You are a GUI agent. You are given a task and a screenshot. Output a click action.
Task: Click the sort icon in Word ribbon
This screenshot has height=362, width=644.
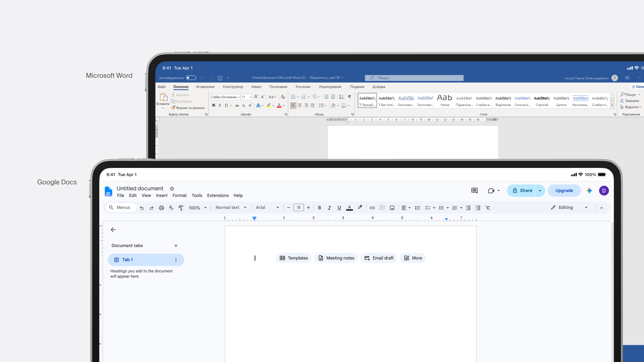pyautogui.click(x=341, y=97)
